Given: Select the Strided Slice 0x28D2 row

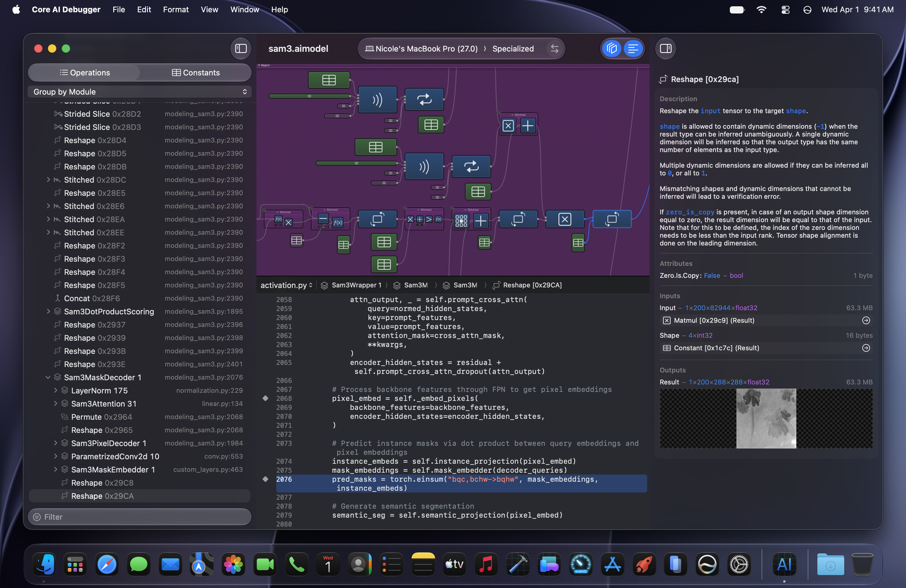Looking at the screenshot, I should pyautogui.click(x=140, y=114).
